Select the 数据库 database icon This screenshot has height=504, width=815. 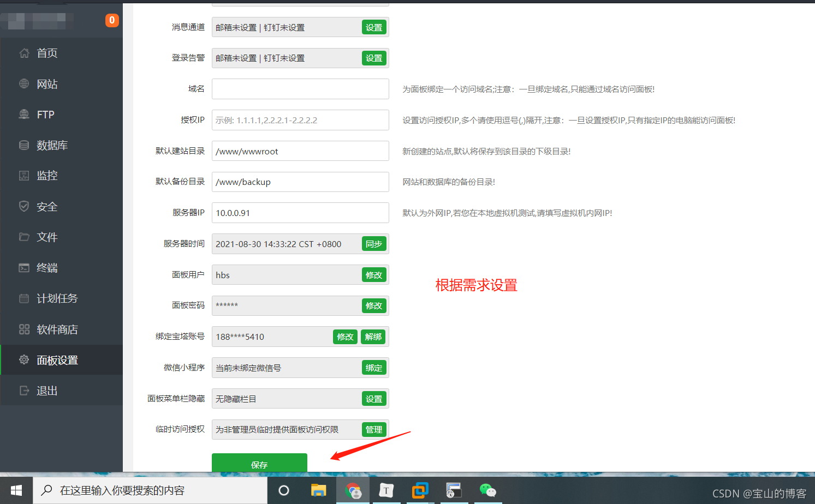pyautogui.click(x=24, y=145)
